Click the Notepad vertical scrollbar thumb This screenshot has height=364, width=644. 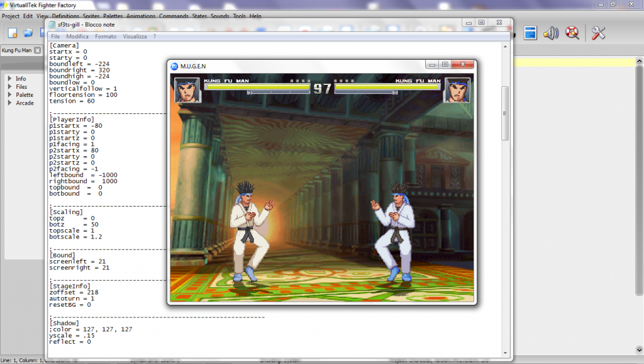pyautogui.click(x=504, y=122)
